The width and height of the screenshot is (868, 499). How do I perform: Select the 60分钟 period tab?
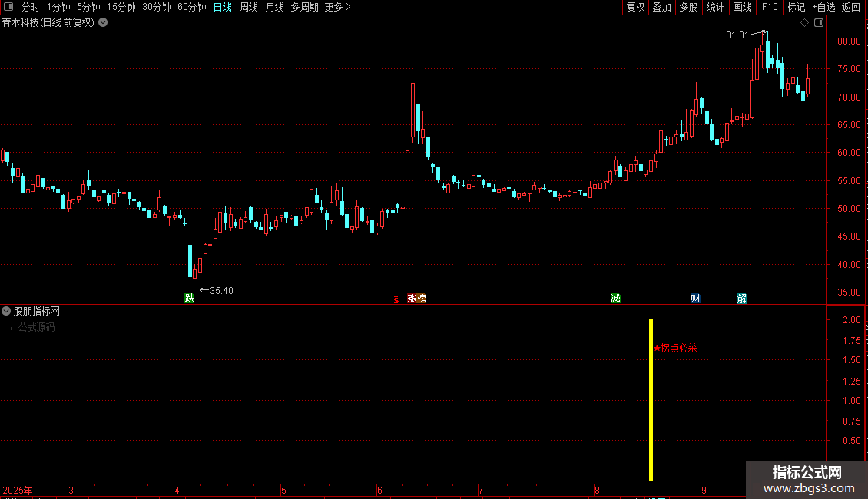click(x=192, y=7)
